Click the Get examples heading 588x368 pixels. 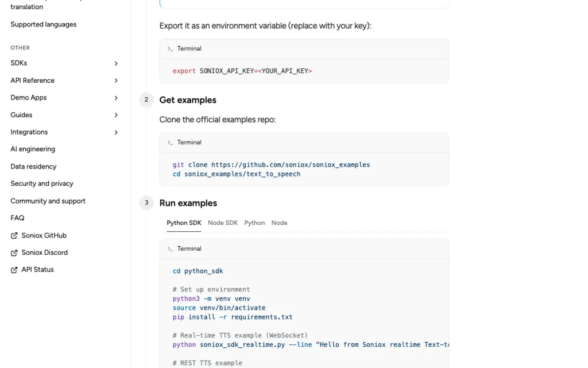188,100
